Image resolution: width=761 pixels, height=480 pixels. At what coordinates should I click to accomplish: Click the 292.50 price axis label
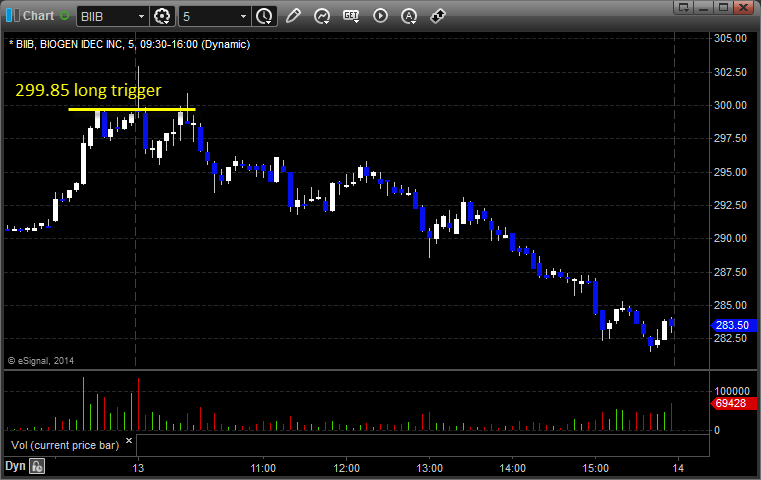click(x=730, y=205)
